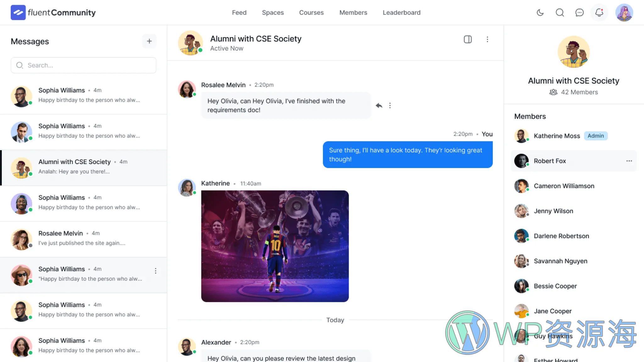Click Cameron Williamson in members list
Screen dimensions: 644x362
(564, 186)
